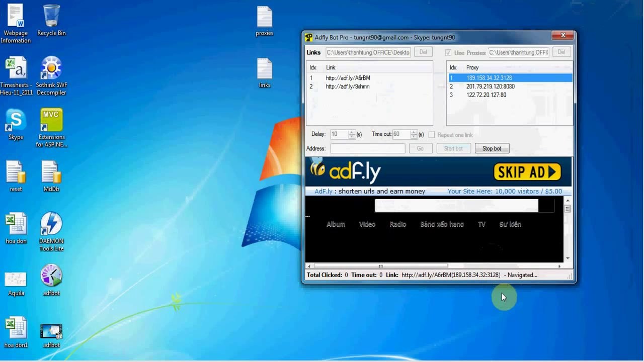Screen dimensions: 644x362
Task: Click the Delay value field
Action: [x=340, y=134]
